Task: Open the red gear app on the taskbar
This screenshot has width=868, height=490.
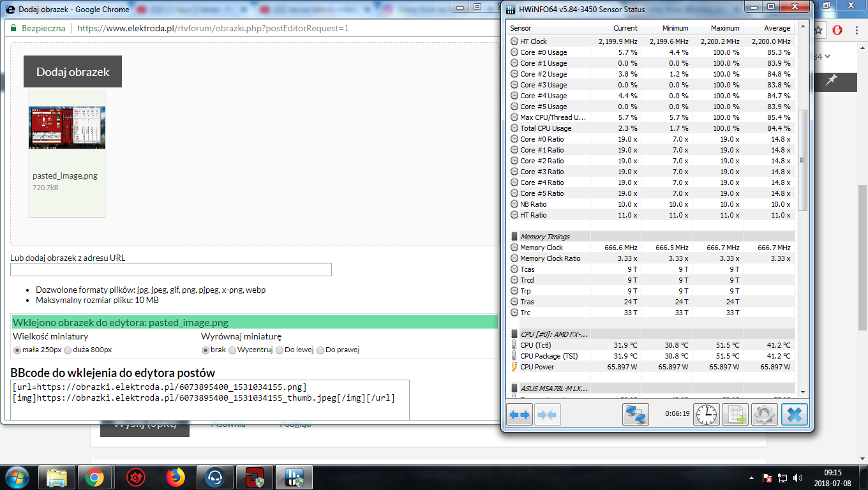Action: tap(135, 477)
